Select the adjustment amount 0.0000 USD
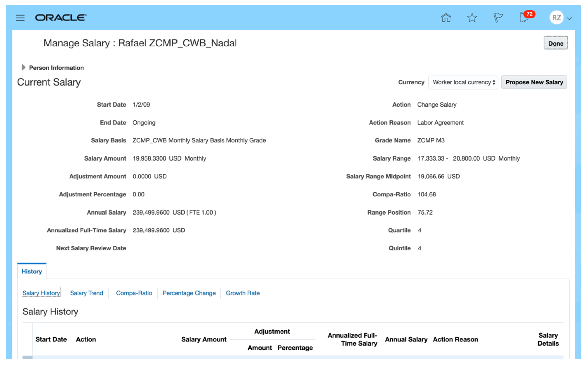588x368 pixels. tap(150, 176)
